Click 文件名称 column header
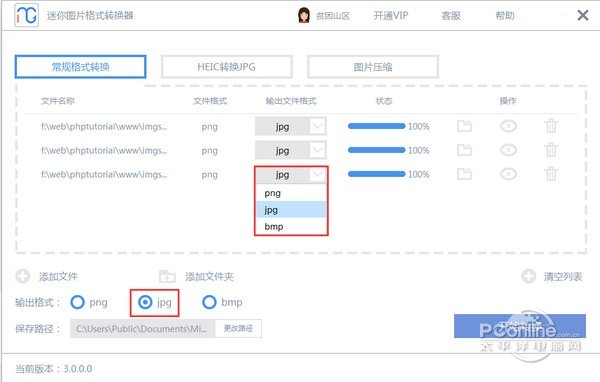The image size is (600, 382). 58,101
